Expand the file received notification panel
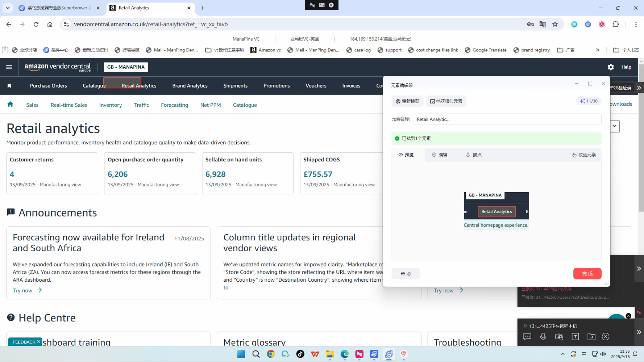The width and height of the screenshot is (644, 362). tap(639, 269)
